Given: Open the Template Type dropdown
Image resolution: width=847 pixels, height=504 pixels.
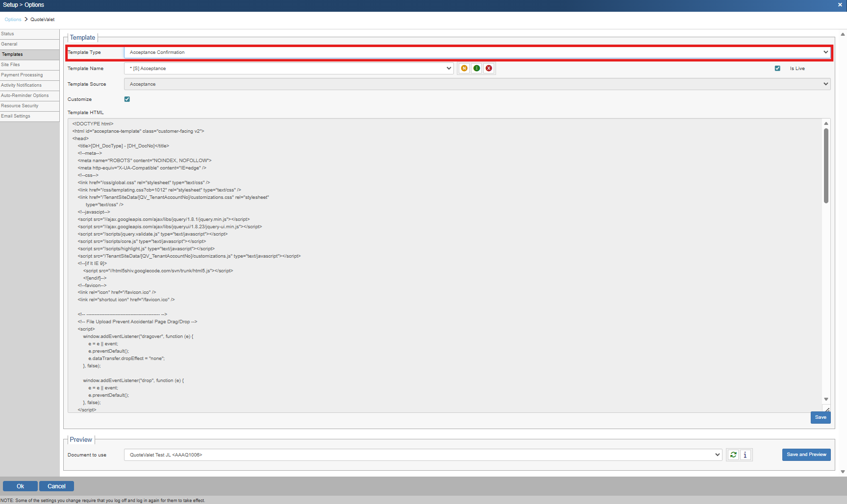Looking at the screenshot, I should [476, 52].
